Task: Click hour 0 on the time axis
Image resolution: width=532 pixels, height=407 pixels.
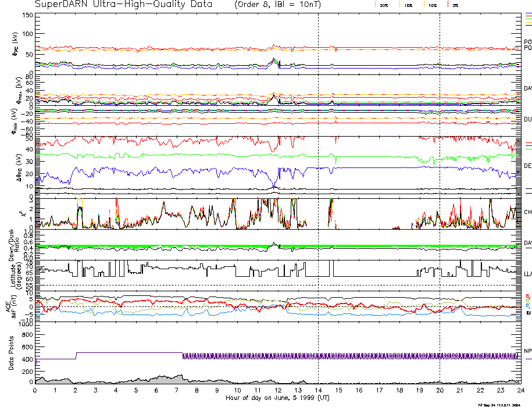Action: [35, 391]
